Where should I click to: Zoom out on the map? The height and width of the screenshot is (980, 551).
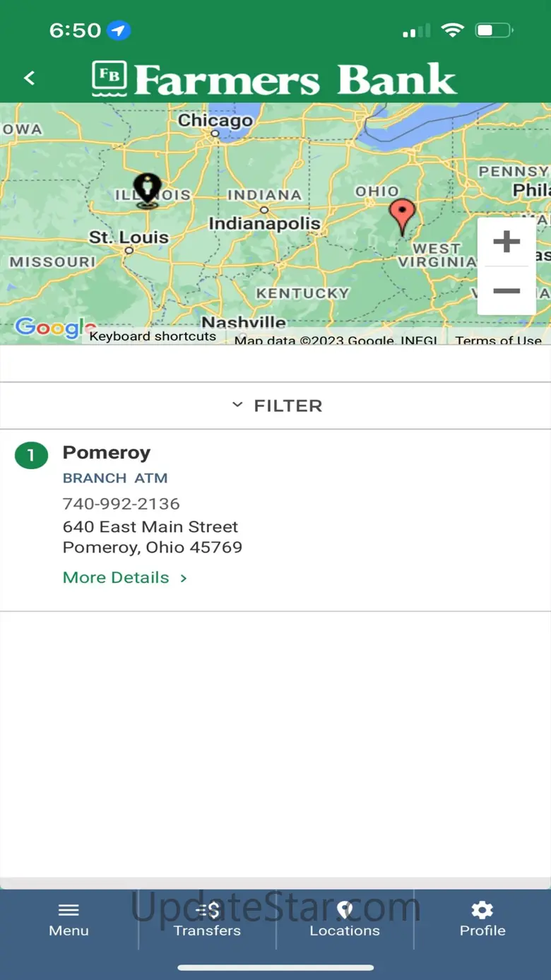click(x=506, y=290)
